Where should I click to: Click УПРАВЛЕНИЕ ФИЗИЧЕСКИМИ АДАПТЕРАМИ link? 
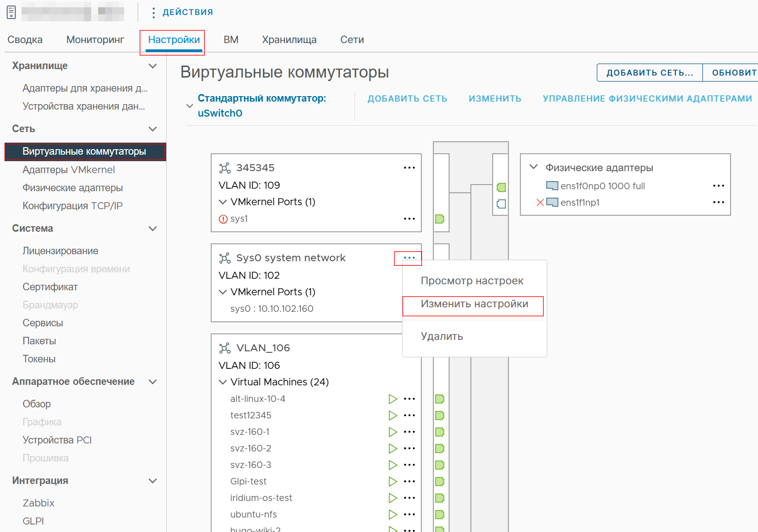pyautogui.click(x=647, y=99)
